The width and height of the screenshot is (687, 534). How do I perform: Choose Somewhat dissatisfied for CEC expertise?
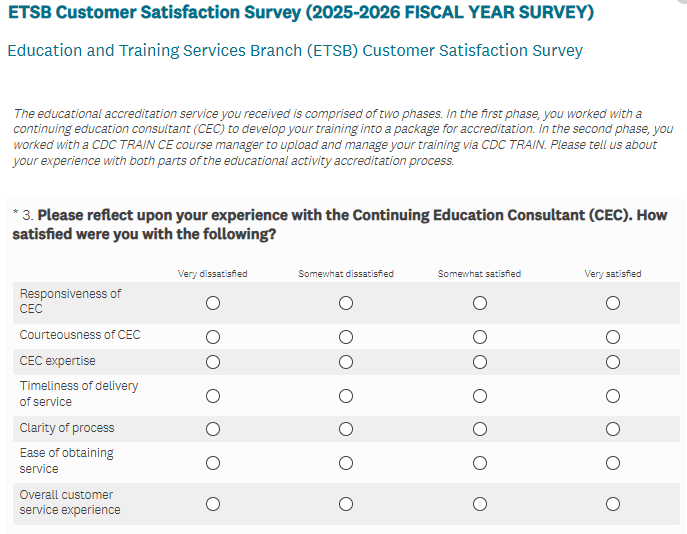click(346, 362)
